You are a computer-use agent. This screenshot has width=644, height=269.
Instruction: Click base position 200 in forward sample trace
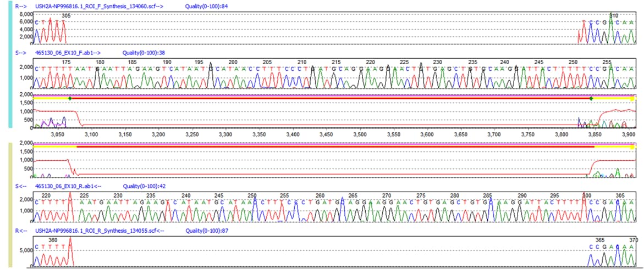pyautogui.click(x=233, y=62)
